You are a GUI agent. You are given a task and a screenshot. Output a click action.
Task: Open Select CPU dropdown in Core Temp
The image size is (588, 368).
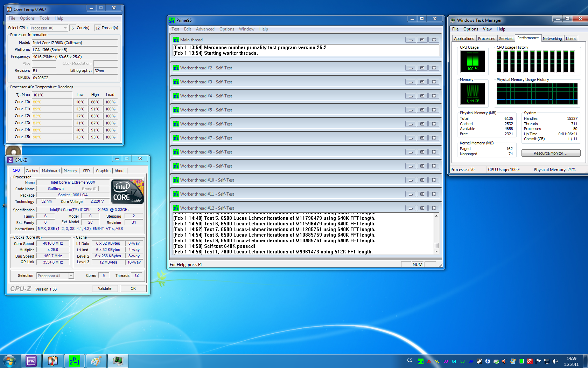tap(49, 28)
